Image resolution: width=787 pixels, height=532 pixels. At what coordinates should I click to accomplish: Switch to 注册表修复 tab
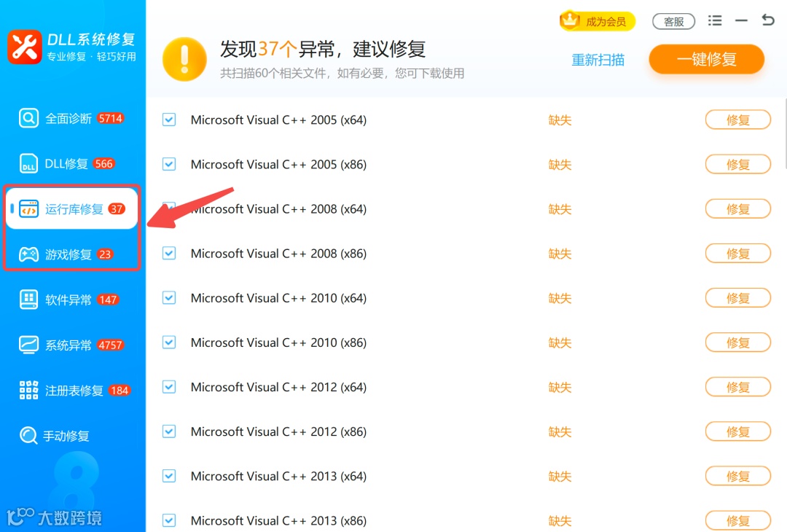[x=71, y=390]
